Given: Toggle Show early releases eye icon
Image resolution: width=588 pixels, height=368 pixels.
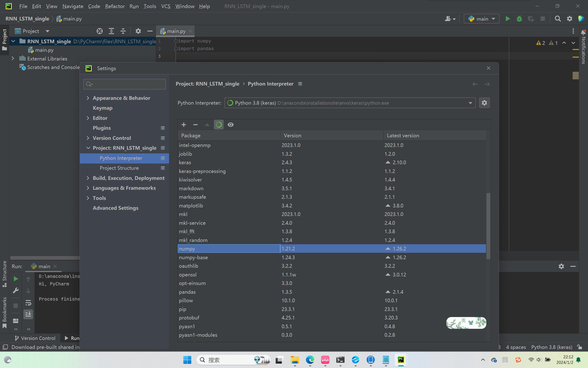Looking at the screenshot, I should [231, 125].
